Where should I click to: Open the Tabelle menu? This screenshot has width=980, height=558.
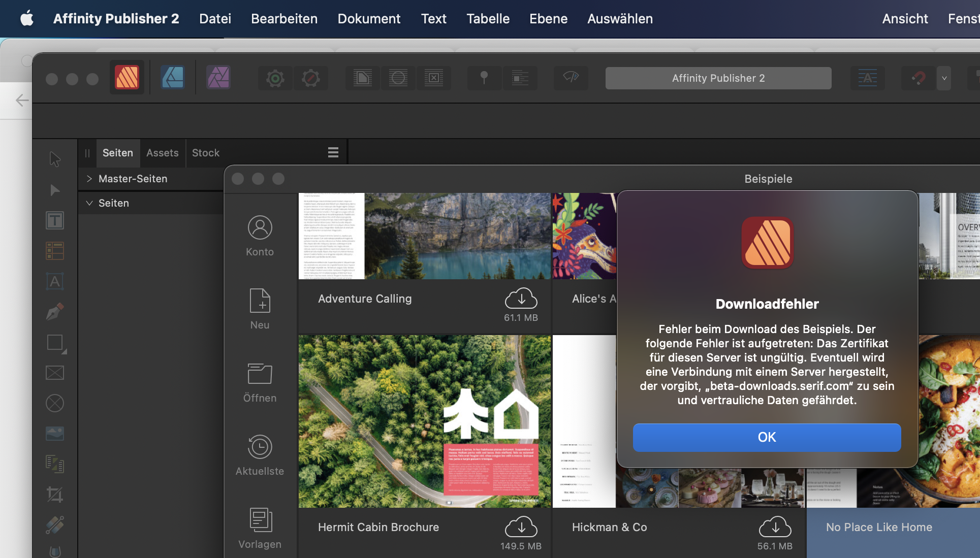[x=488, y=19]
